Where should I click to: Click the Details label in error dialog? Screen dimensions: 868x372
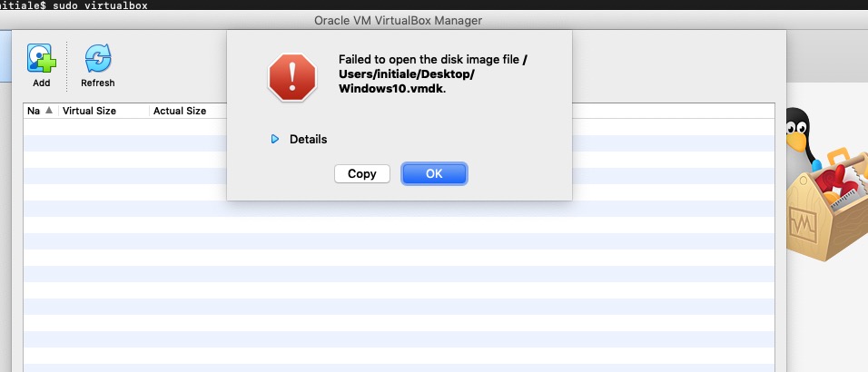click(x=309, y=140)
